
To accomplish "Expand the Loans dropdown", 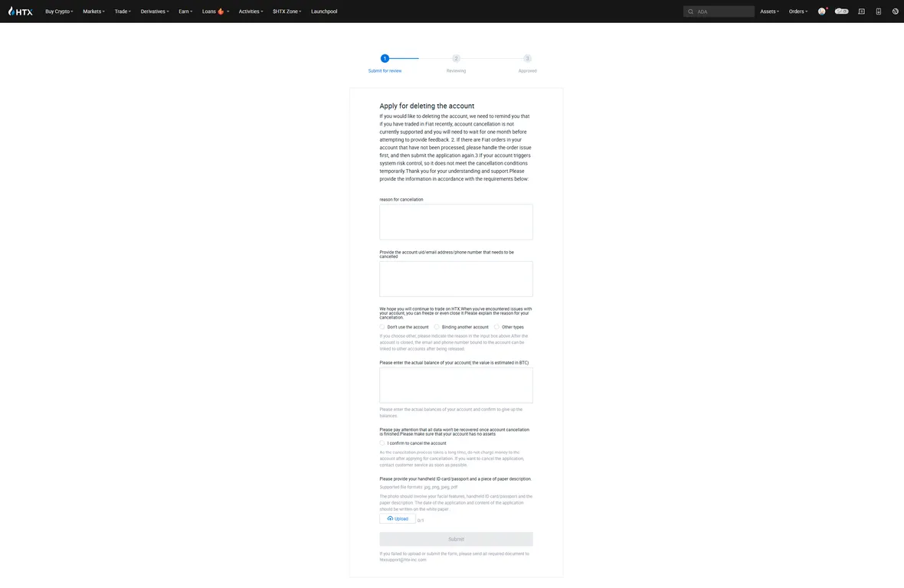I will pos(215,11).
